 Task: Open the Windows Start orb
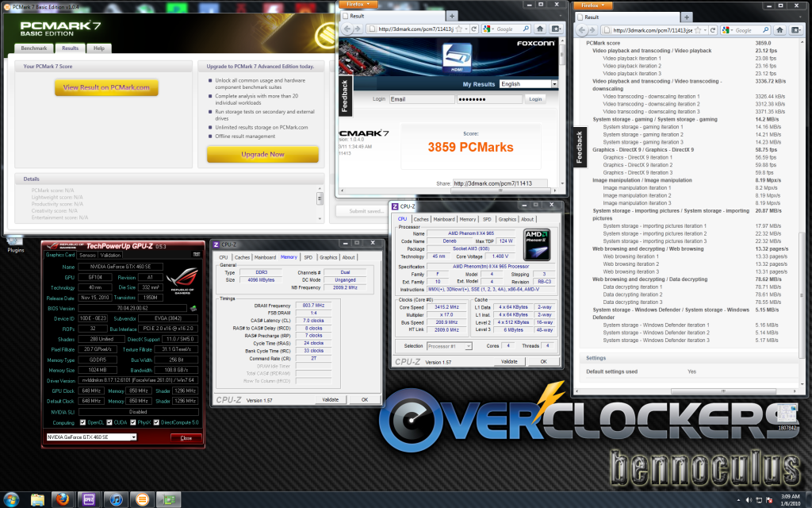(11, 498)
